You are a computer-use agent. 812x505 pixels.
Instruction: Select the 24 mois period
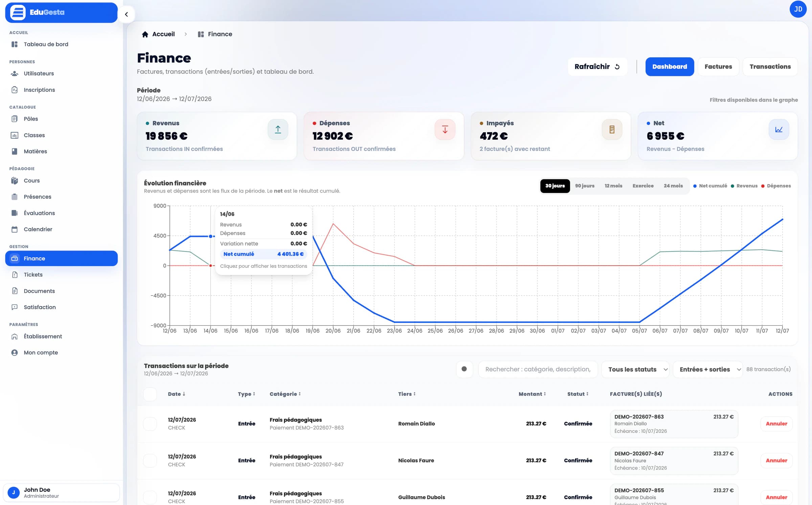click(x=673, y=186)
